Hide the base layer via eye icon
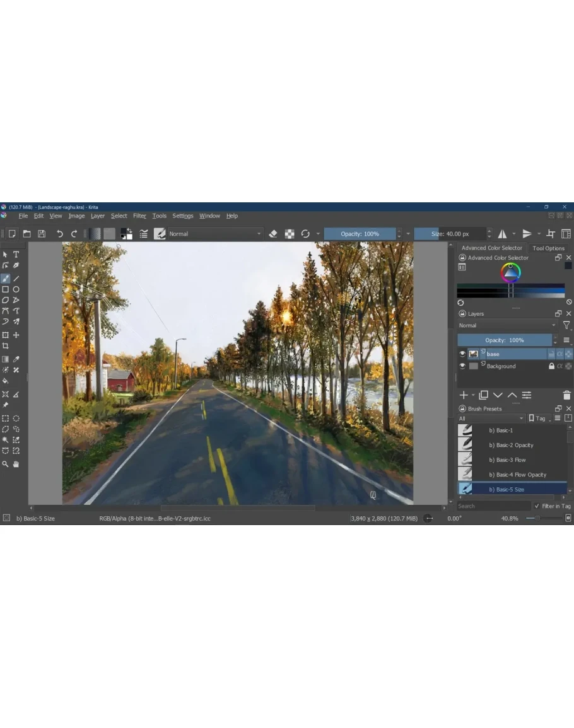Image resolution: width=574 pixels, height=728 pixels. [x=462, y=354]
